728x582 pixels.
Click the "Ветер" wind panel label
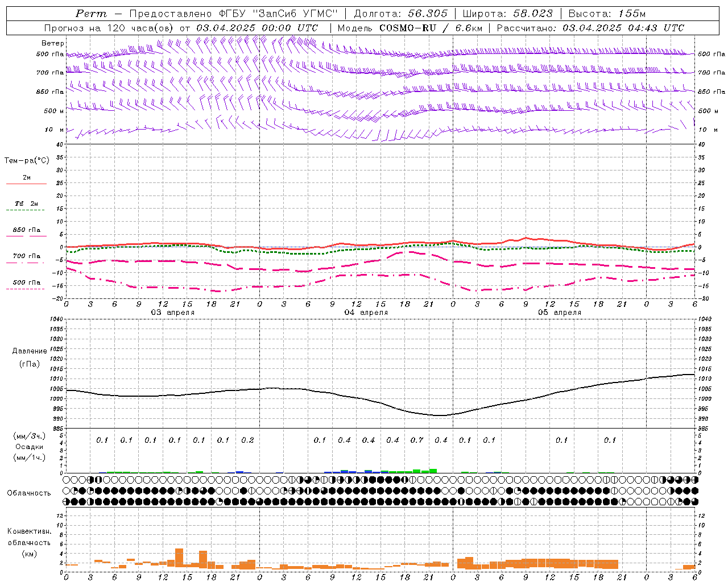point(53,43)
